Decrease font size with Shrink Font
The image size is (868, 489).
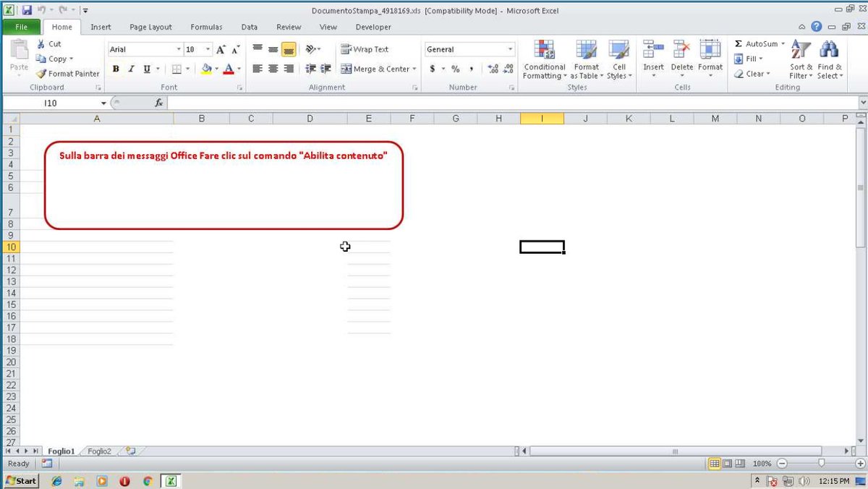pos(236,49)
